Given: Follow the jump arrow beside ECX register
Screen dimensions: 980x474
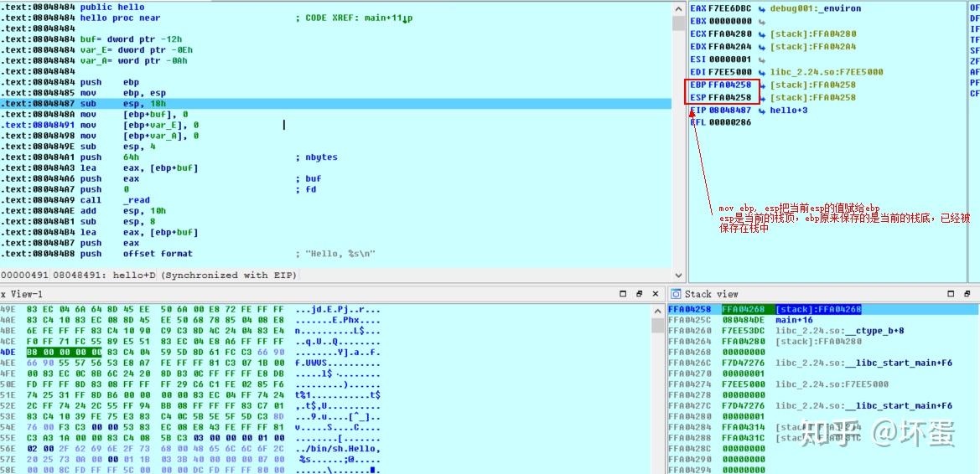Looking at the screenshot, I should (x=762, y=34).
